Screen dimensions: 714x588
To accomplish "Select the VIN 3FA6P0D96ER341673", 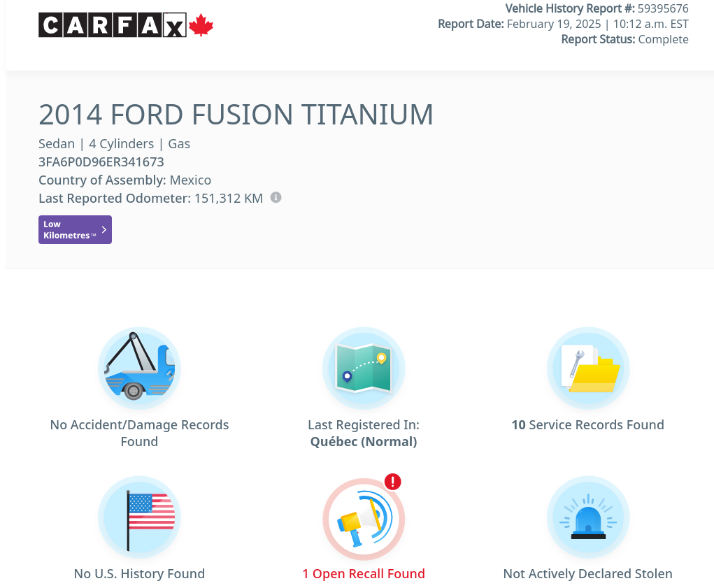I will coord(101,162).
